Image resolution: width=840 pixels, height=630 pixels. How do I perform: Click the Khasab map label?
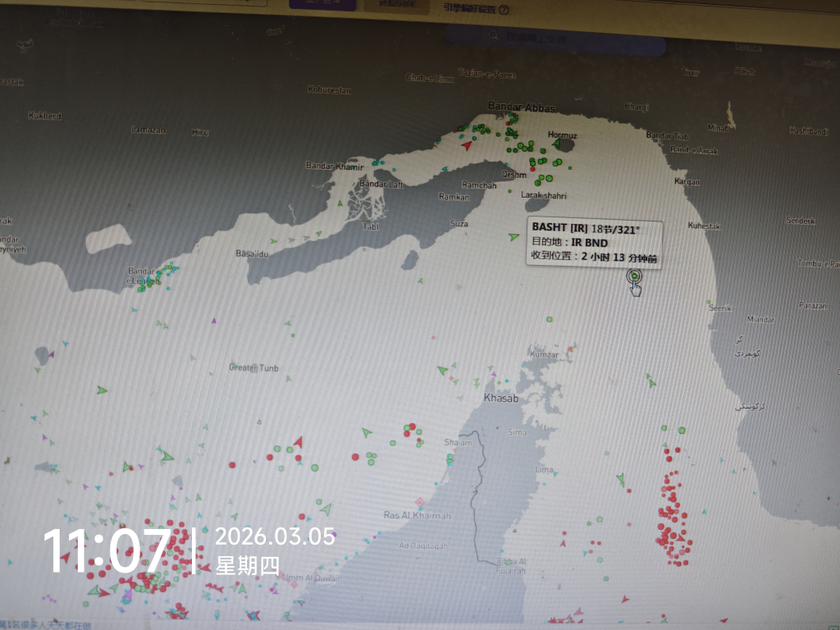501,398
